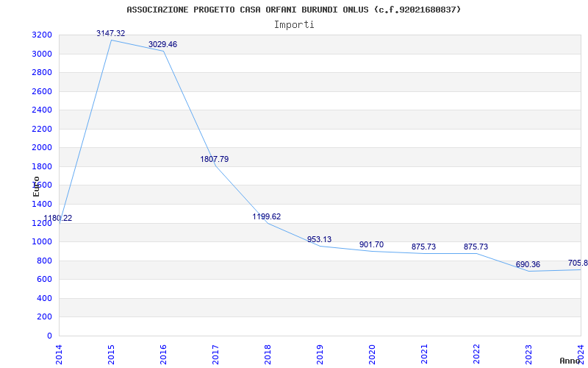588x368 pixels.
Task: Select the 400 y-axis tick label
Action: point(45,299)
